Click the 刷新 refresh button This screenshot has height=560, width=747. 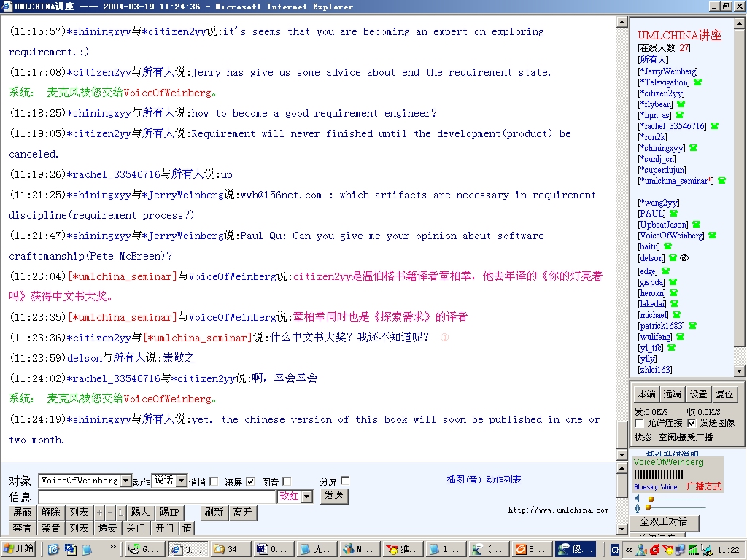pyautogui.click(x=214, y=513)
